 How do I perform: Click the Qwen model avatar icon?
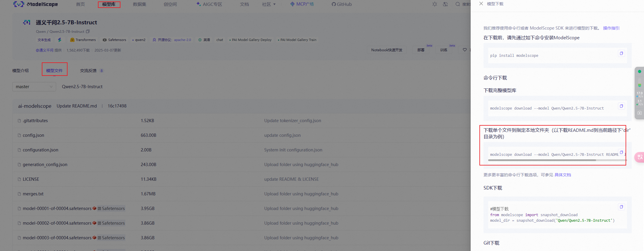tap(27, 22)
